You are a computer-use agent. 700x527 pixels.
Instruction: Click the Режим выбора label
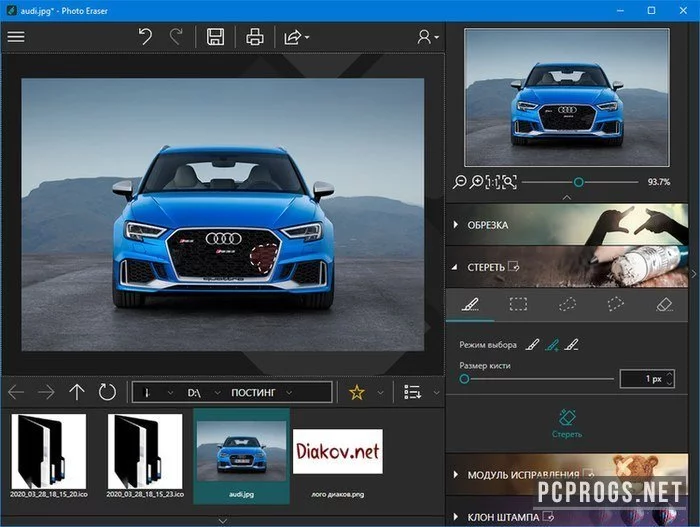[x=488, y=345]
